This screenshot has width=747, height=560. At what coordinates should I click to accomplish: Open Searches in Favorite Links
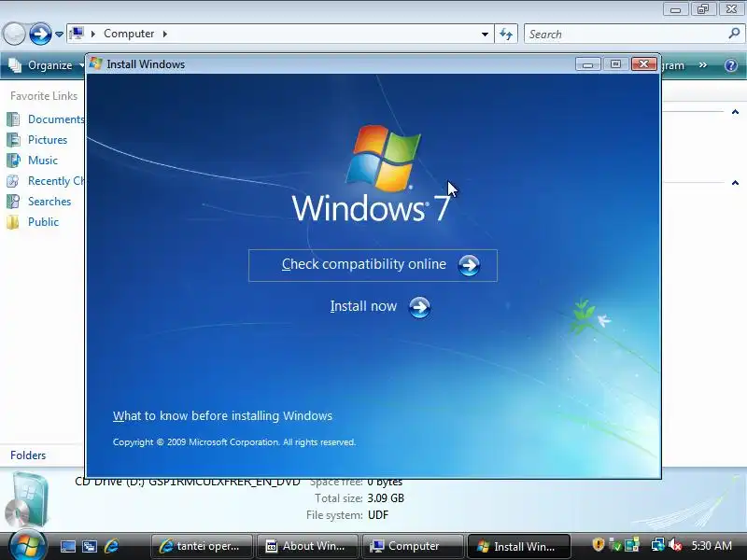[49, 202]
